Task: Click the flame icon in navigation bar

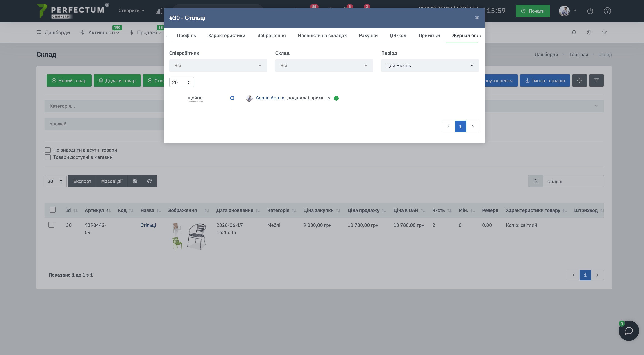Action: click(589, 32)
